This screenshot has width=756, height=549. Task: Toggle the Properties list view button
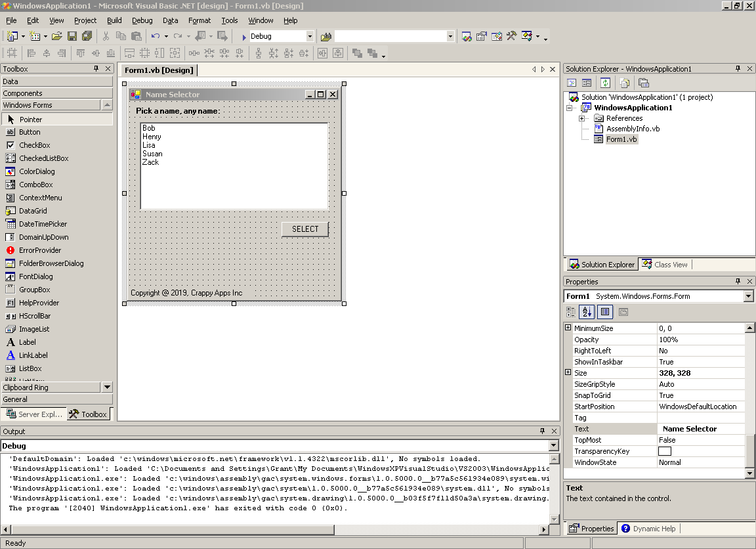605,312
